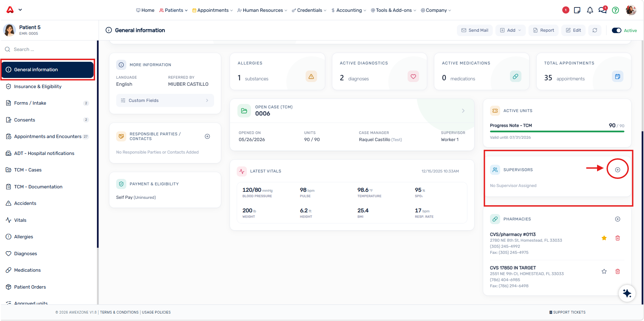
Task: Open user profile avatar top right
Action: [630, 10]
